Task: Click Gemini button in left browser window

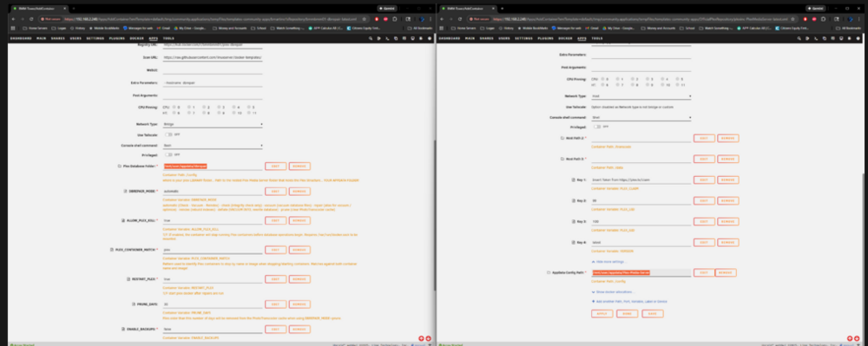Action: pos(387,9)
